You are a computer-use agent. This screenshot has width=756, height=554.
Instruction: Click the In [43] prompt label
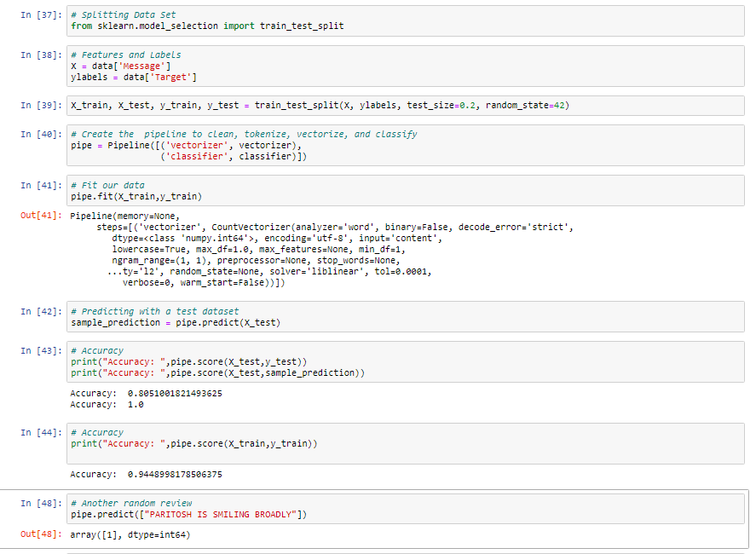(x=41, y=350)
